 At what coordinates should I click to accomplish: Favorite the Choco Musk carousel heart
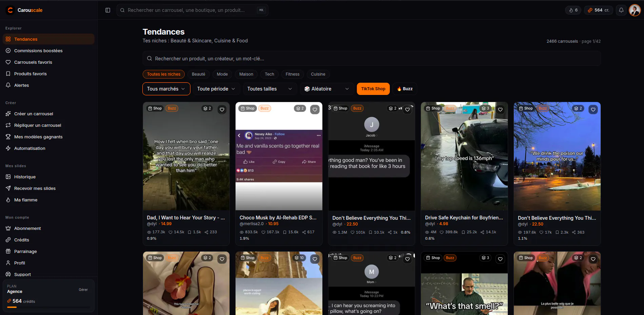point(315,110)
